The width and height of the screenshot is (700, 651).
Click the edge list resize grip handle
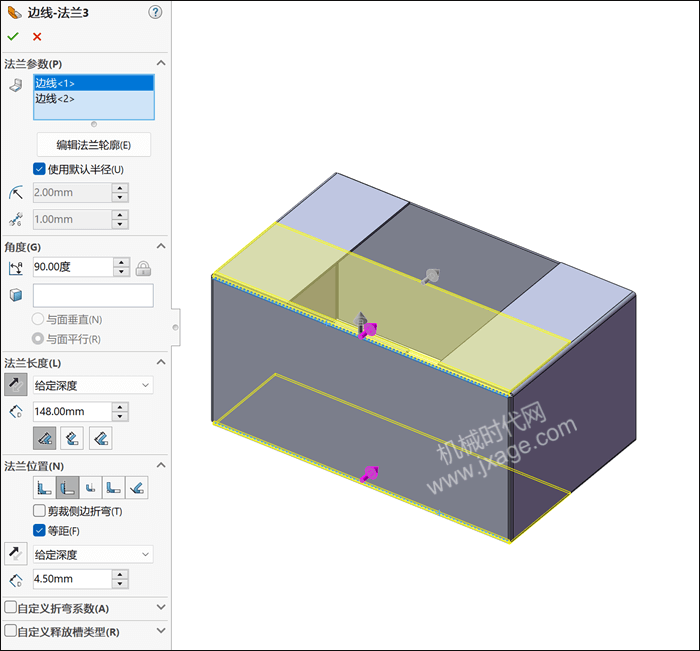[94, 124]
